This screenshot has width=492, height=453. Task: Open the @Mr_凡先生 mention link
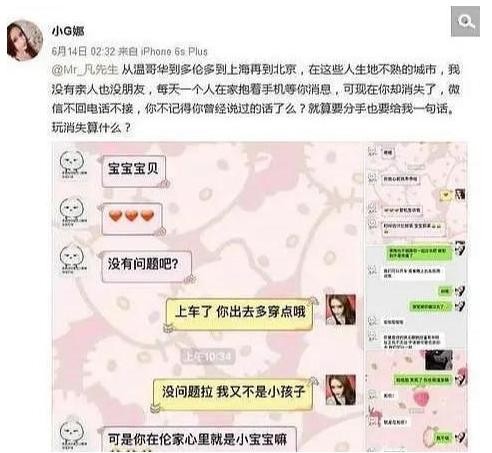tap(85, 70)
